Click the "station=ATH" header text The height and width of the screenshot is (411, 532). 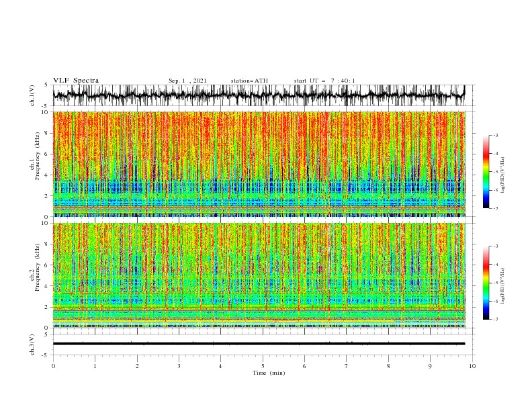(x=249, y=81)
